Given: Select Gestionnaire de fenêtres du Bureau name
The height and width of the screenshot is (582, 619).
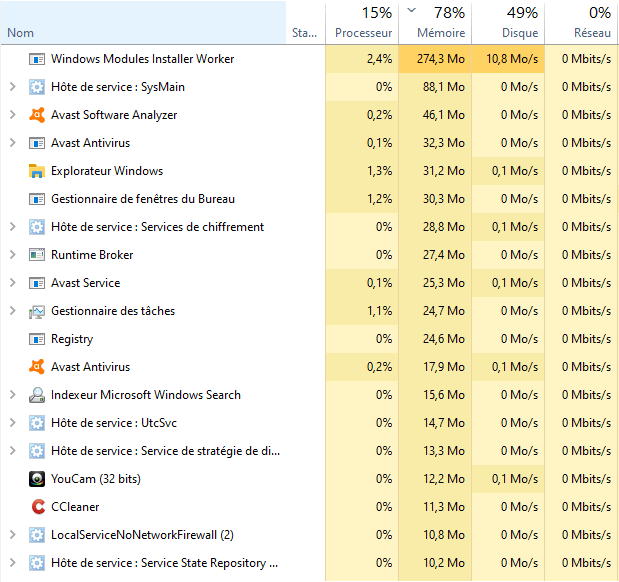Looking at the screenshot, I should [143, 199].
